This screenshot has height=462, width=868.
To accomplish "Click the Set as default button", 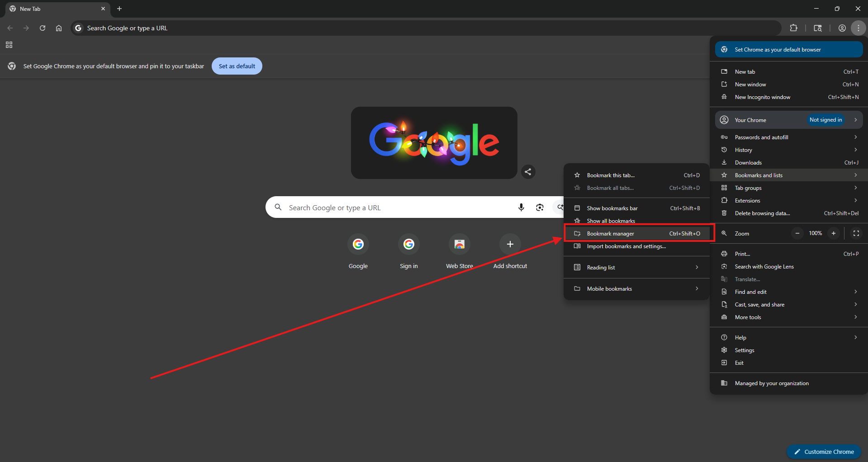I will 237,66.
